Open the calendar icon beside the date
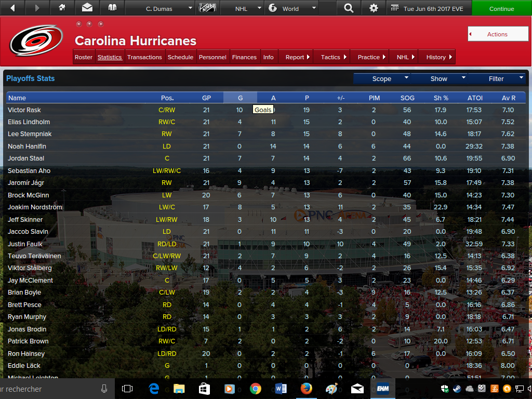The image size is (532, 399). click(x=395, y=8)
